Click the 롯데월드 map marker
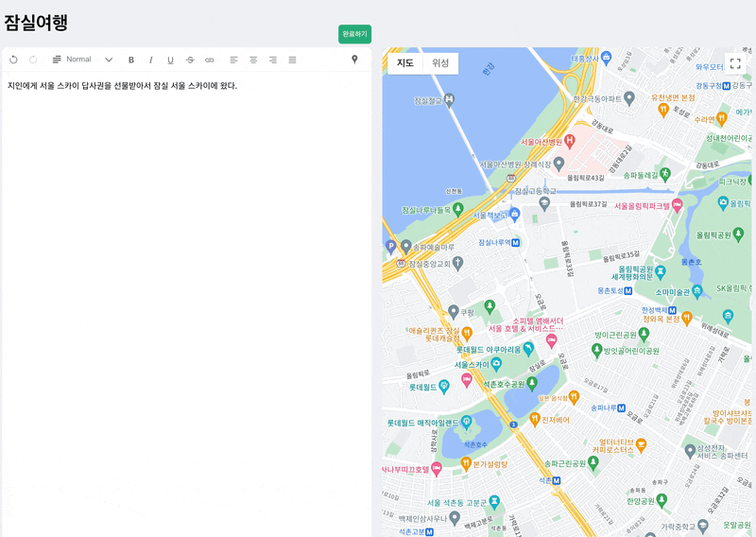Image resolution: width=756 pixels, height=537 pixels. tap(444, 386)
